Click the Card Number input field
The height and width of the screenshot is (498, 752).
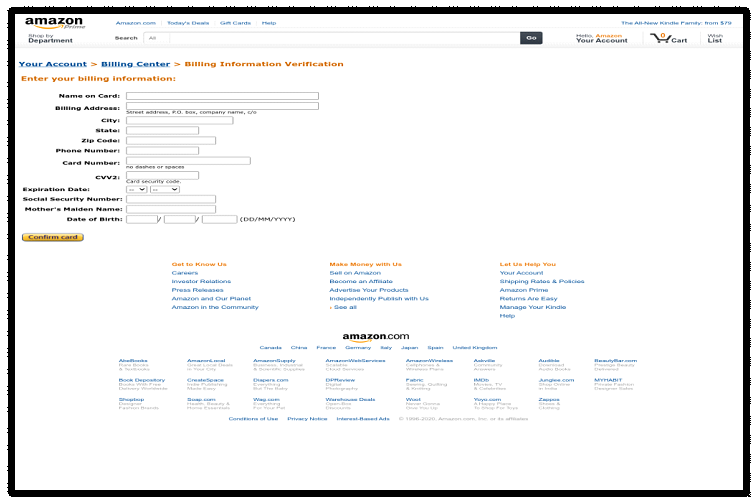(x=188, y=161)
